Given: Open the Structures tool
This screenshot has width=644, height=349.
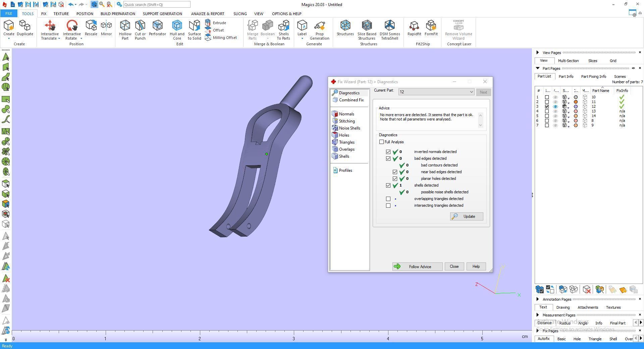Looking at the screenshot, I should coord(345,28).
